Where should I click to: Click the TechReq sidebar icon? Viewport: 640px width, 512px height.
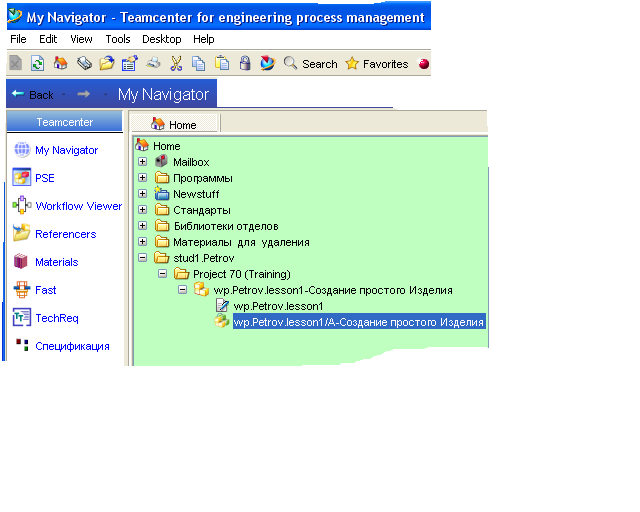point(22,317)
